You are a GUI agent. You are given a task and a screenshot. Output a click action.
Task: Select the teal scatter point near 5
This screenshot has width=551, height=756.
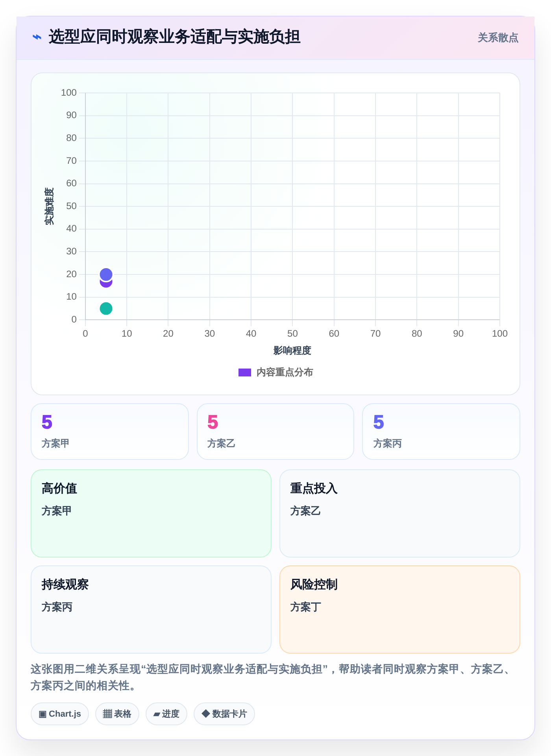tap(106, 309)
